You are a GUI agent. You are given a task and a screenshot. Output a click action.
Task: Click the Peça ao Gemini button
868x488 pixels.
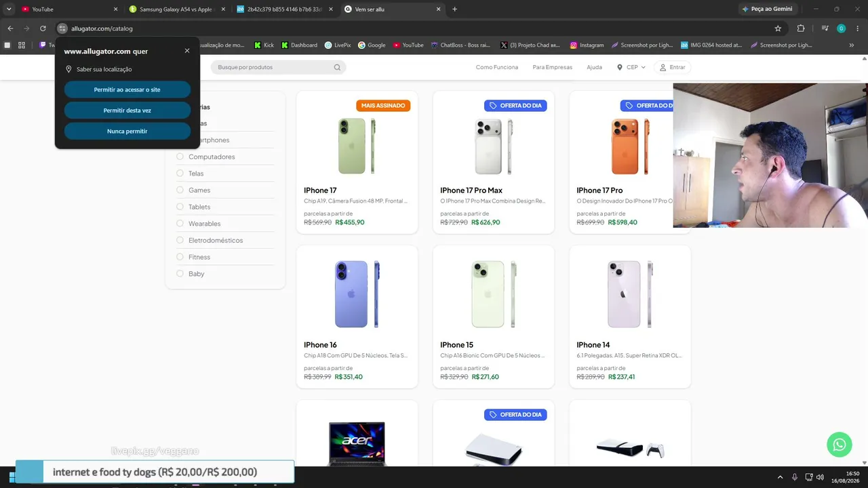point(767,9)
